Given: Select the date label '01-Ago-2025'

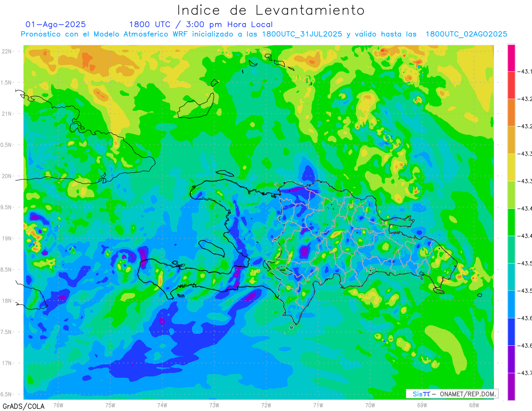Looking at the screenshot, I should coord(56,24).
